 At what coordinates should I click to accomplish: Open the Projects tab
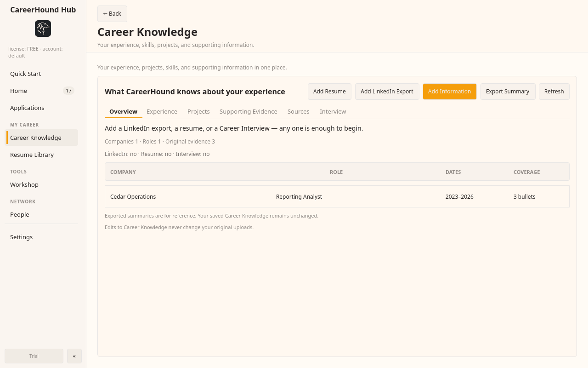pos(198,112)
